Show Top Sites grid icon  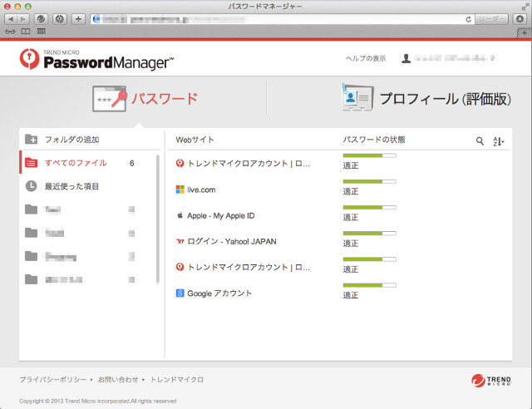(42, 32)
